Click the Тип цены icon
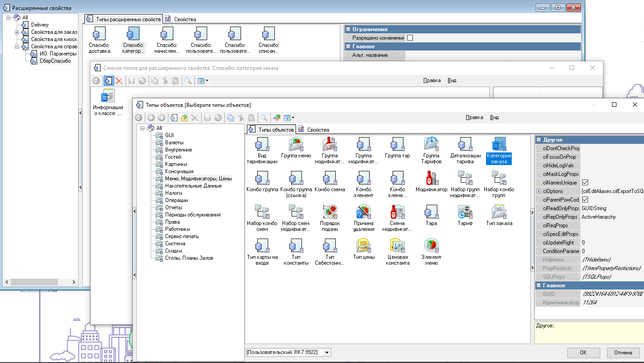This screenshot has height=363, width=644. [363, 246]
